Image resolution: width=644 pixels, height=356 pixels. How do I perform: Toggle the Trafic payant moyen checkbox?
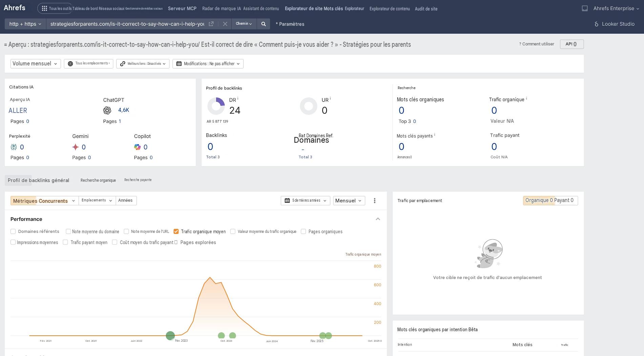(65, 242)
